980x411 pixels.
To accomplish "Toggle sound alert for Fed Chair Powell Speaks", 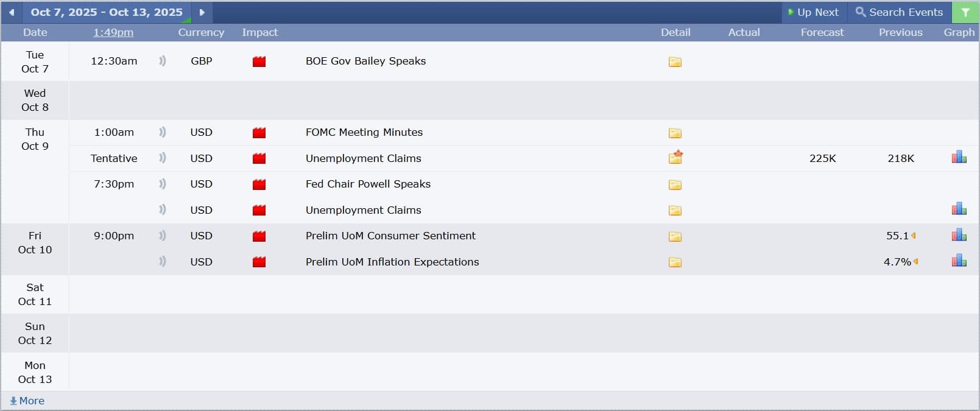I will (162, 184).
